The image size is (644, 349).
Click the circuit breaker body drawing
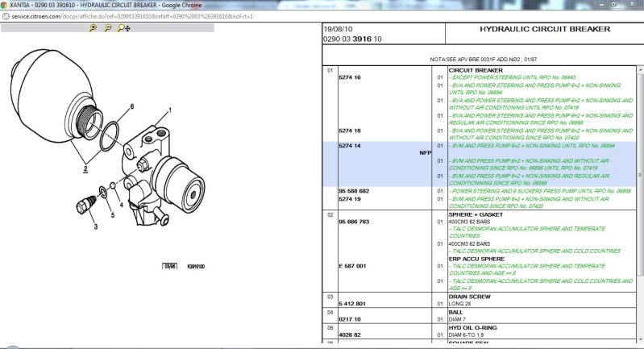pos(162,177)
